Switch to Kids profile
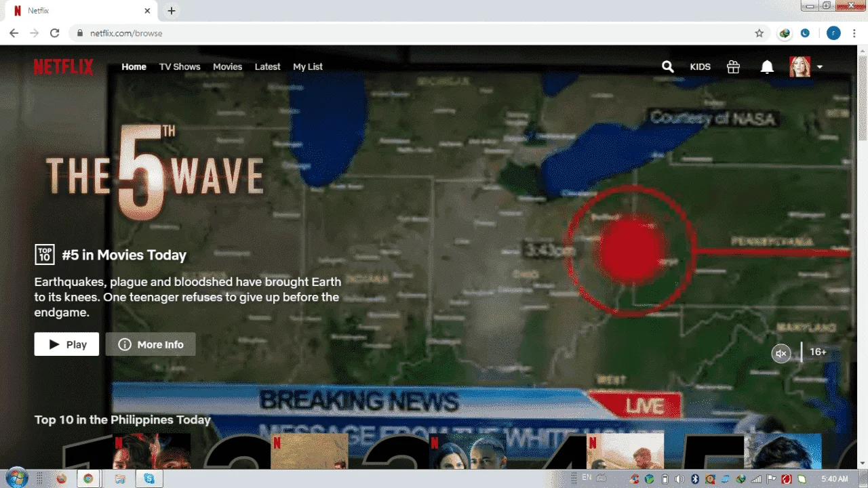This screenshot has height=488, width=868. click(700, 66)
